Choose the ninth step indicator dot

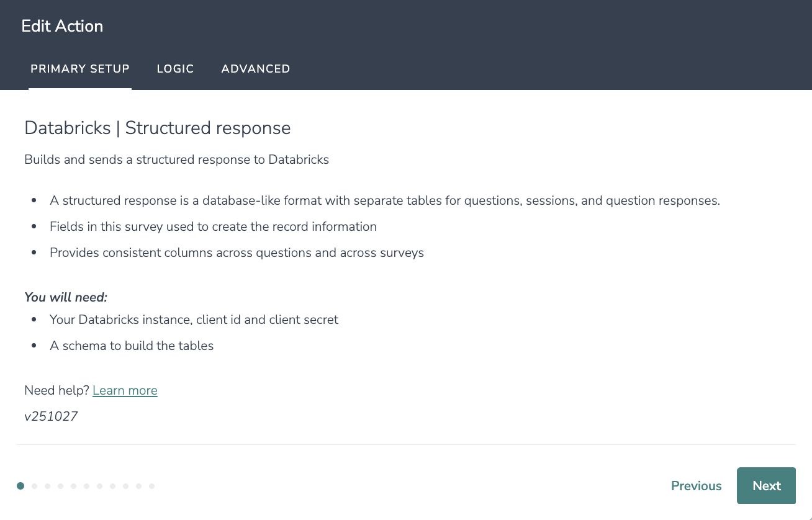pos(126,486)
